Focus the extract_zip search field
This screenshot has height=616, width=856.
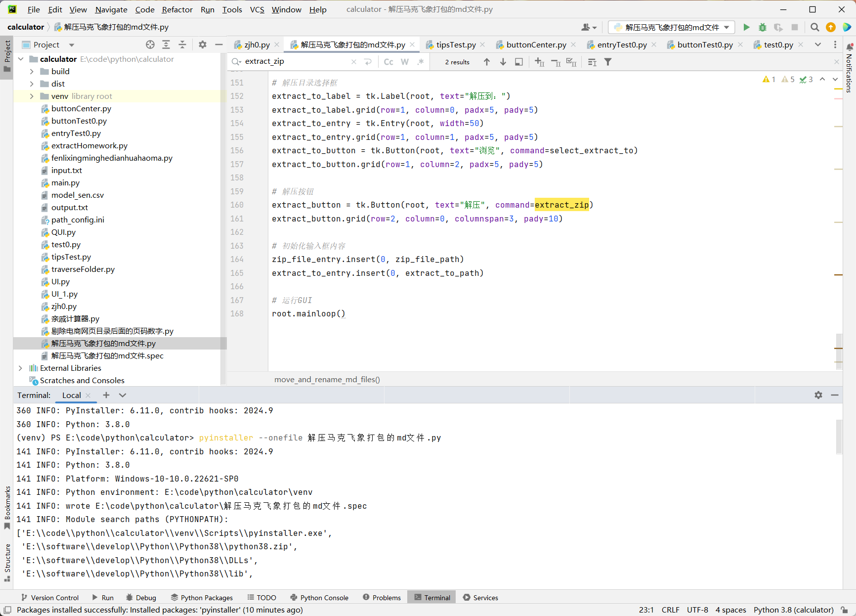pos(297,62)
